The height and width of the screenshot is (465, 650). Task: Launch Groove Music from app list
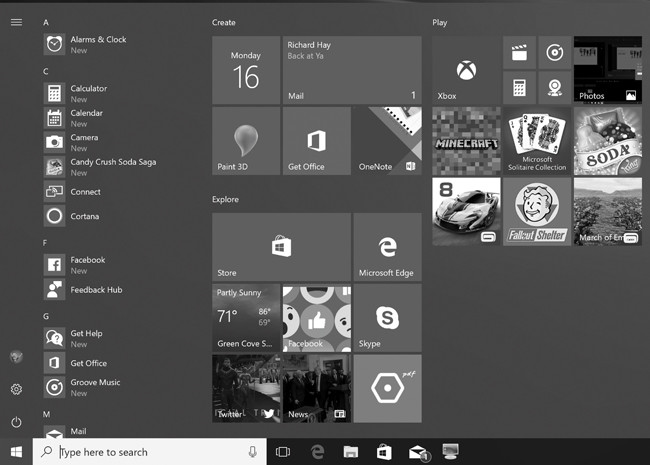point(99,387)
